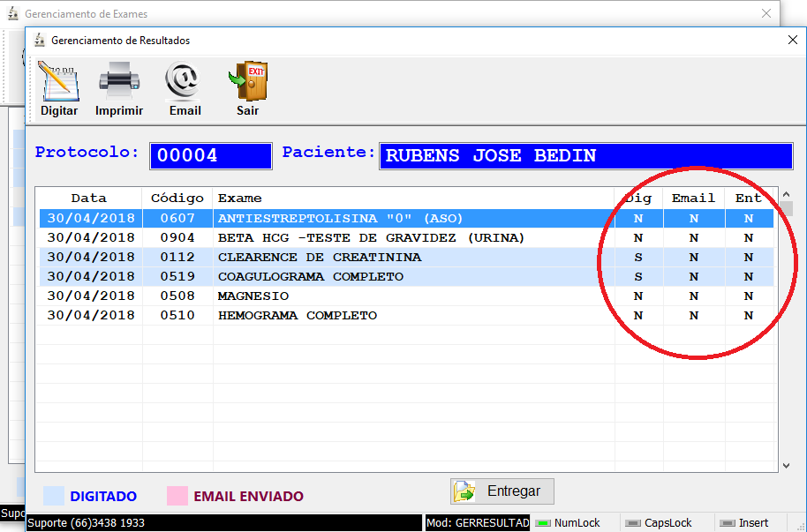807x532 pixels.
Task: Click the DIGITADO light blue legend swatch
Action: (54, 496)
